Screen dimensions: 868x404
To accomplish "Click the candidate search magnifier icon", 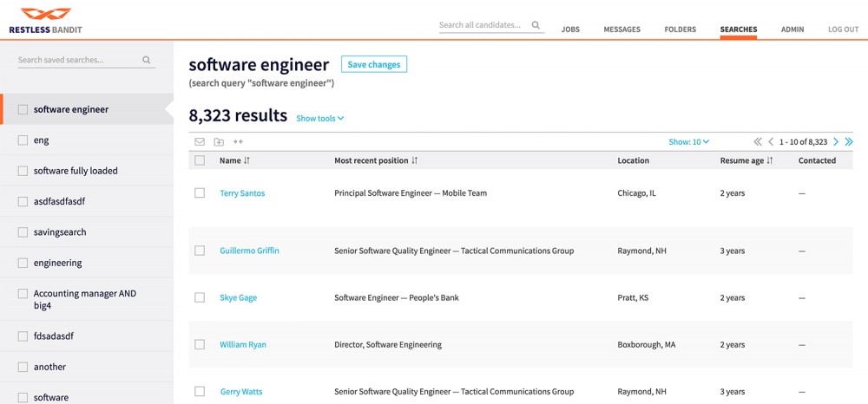I will (536, 26).
